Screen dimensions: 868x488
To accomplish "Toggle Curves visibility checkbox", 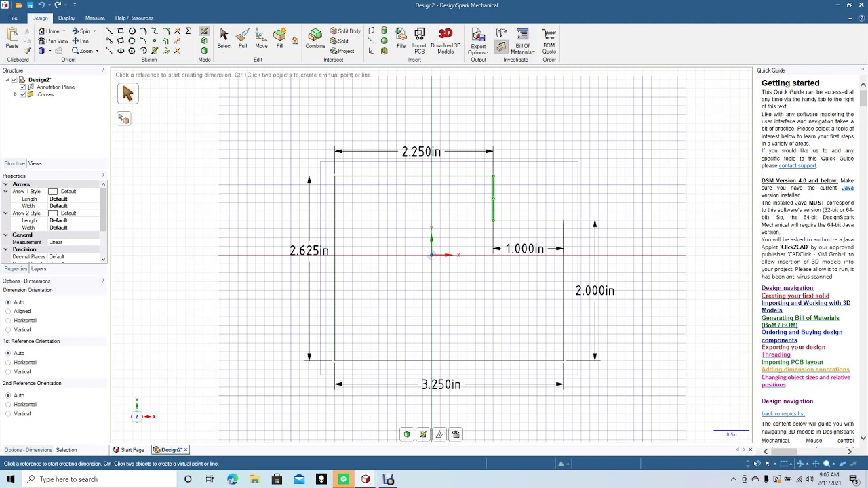I will click(22, 94).
